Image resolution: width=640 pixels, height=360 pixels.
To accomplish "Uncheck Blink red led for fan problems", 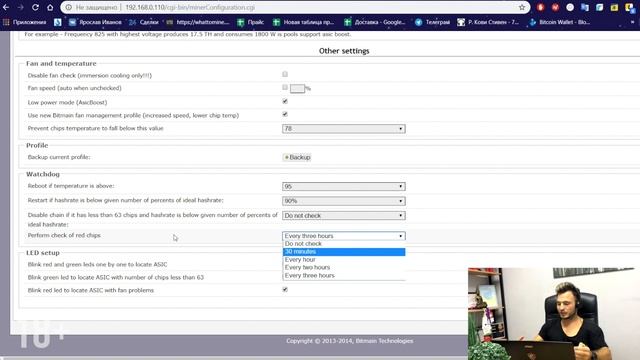I will pos(285,289).
